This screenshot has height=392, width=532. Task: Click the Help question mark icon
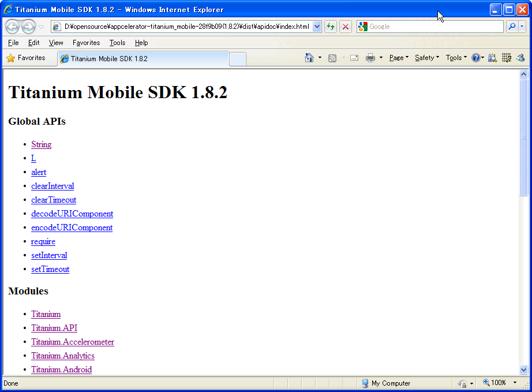pyautogui.click(x=476, y=58)
